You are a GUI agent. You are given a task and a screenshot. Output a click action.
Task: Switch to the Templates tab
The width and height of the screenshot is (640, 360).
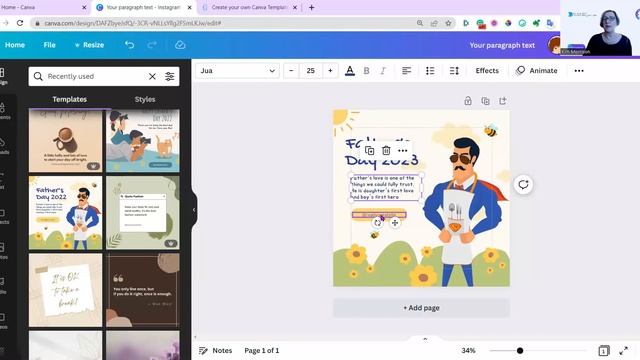(x=69, y=99)
